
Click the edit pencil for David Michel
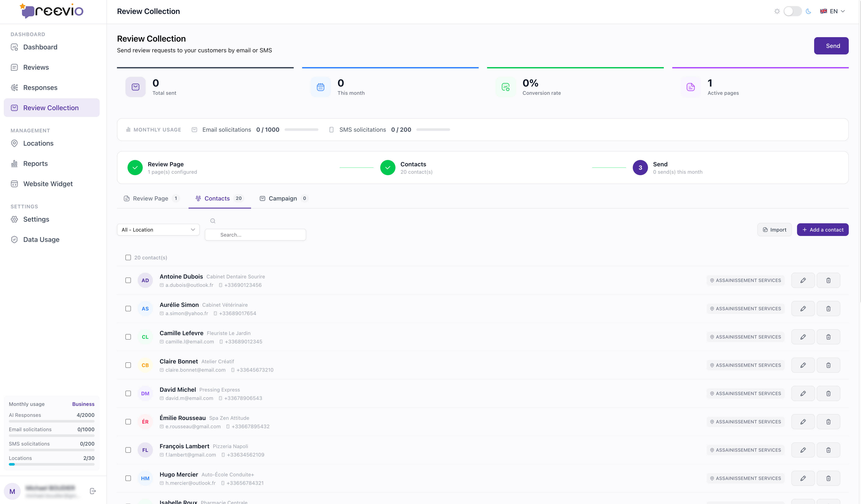pos(803,393)
